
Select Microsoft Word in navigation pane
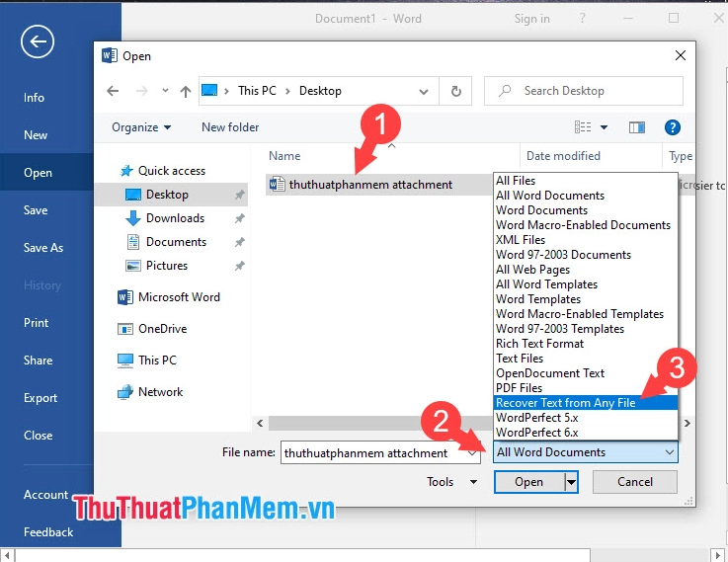coord(169,297)
